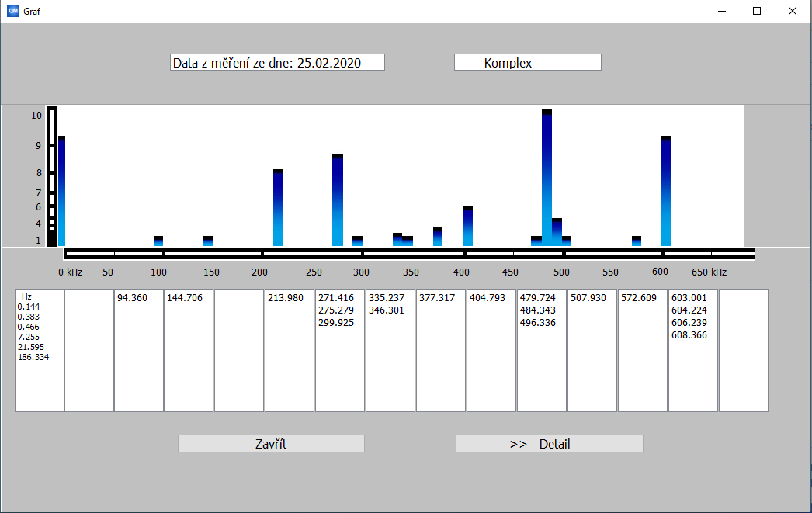This screenshot has height=513, width=812.
Task: Maximize the Graf window
Action: coord(757,11)
